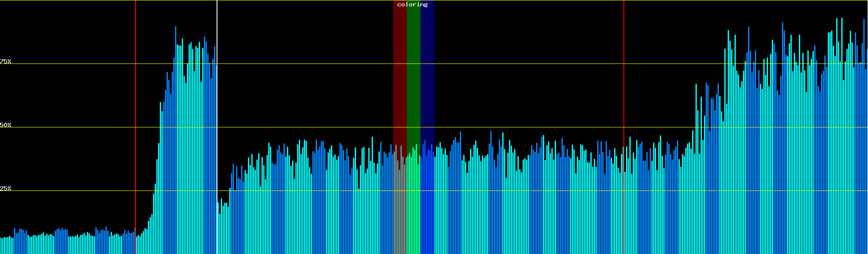Click the "coloring" label at top
The width and height of the screenshot is (868, 254).
pyautogui.click(x=412, y=5)
